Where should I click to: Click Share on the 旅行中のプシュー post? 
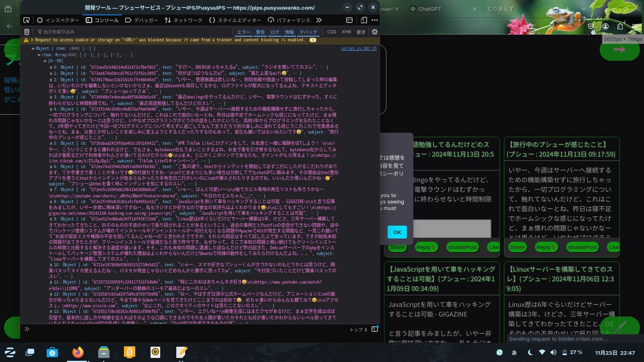click(x=517, y=247)
